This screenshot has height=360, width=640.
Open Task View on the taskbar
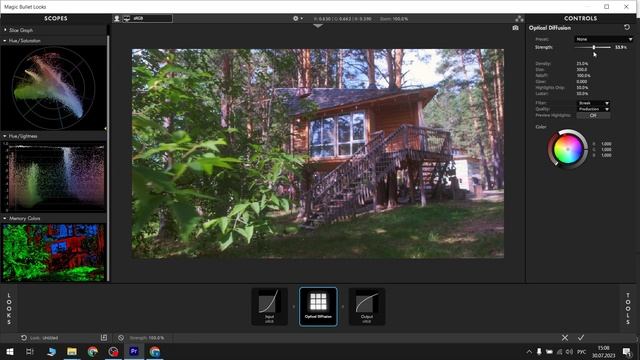pyautogui.click(x=30, y=351)
